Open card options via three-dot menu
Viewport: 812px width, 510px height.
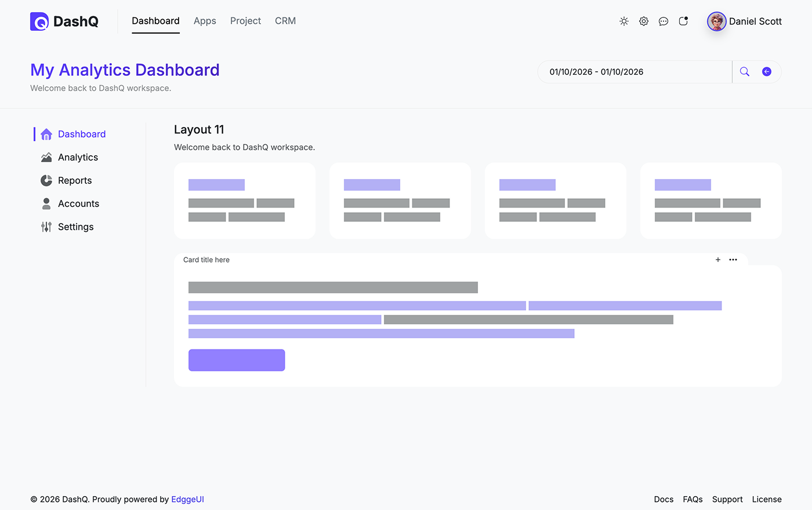point(733,260)
